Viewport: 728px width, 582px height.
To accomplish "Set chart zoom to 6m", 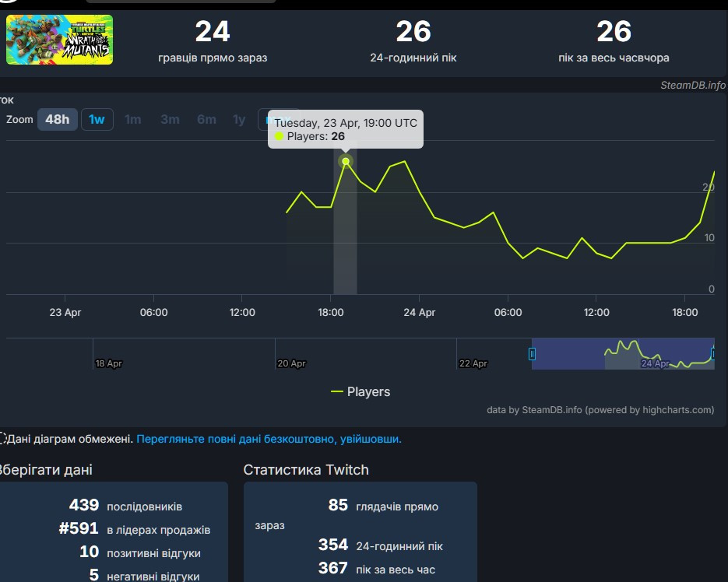I will coord(206,119).
